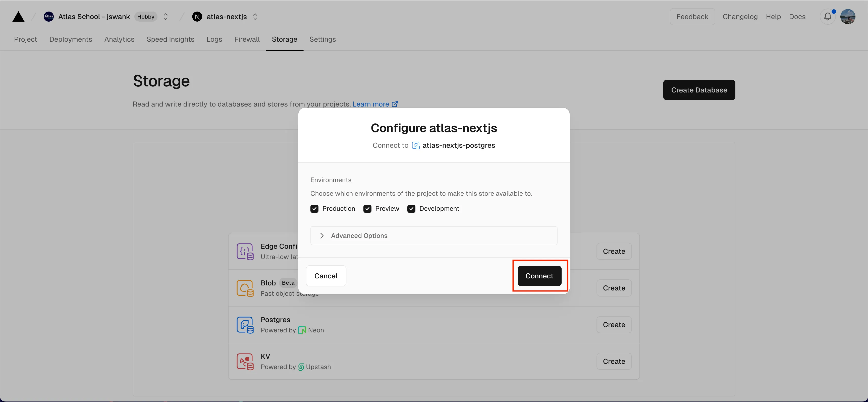Uncheck the Preview environment checkbox
Viewport: 868px width, 402px height.
[367, 209]
